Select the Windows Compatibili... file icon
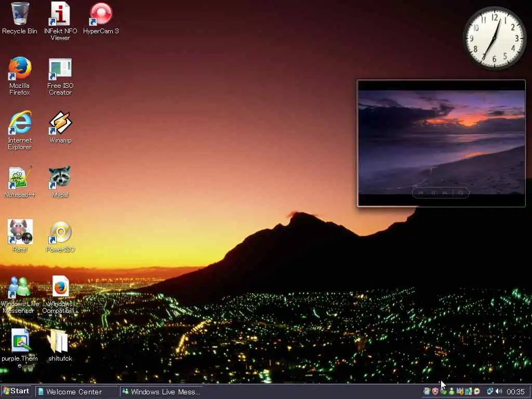Screen dimensions: 532x399 coord(60,295)
